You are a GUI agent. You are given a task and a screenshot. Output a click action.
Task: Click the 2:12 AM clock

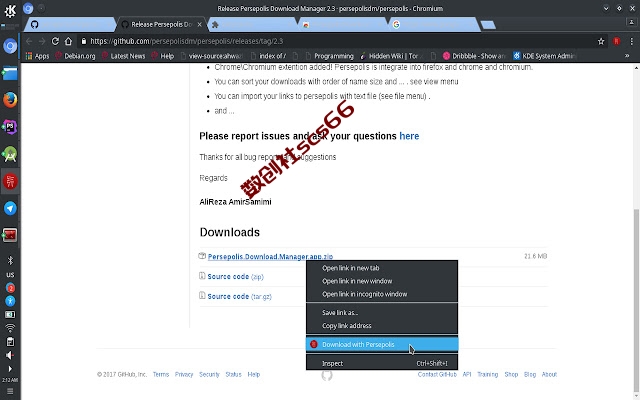10,380
